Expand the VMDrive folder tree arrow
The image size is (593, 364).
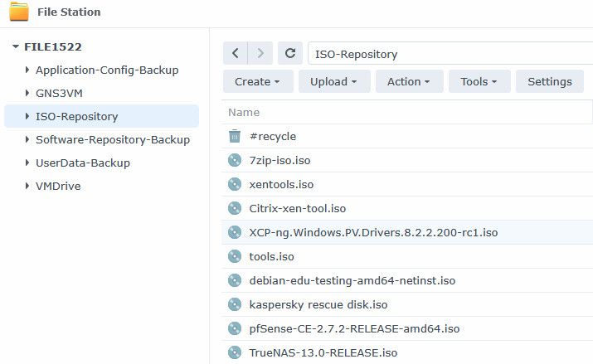coord(27,187)
